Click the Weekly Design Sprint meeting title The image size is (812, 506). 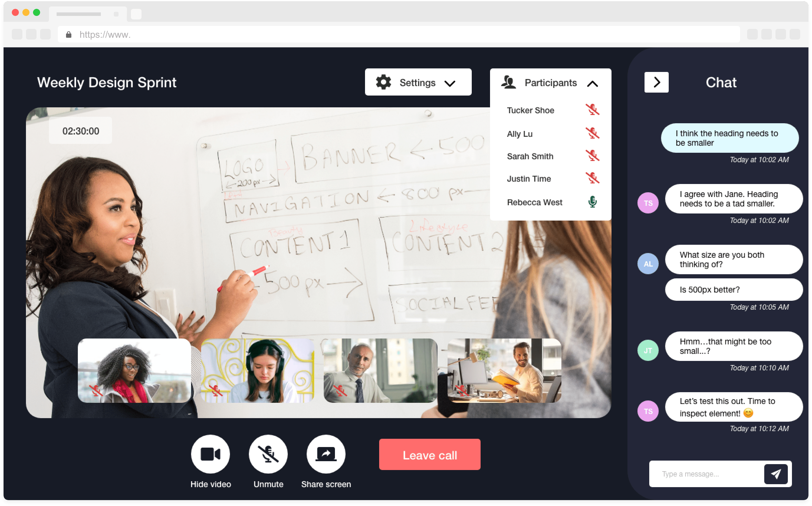(x=107, y=82)
